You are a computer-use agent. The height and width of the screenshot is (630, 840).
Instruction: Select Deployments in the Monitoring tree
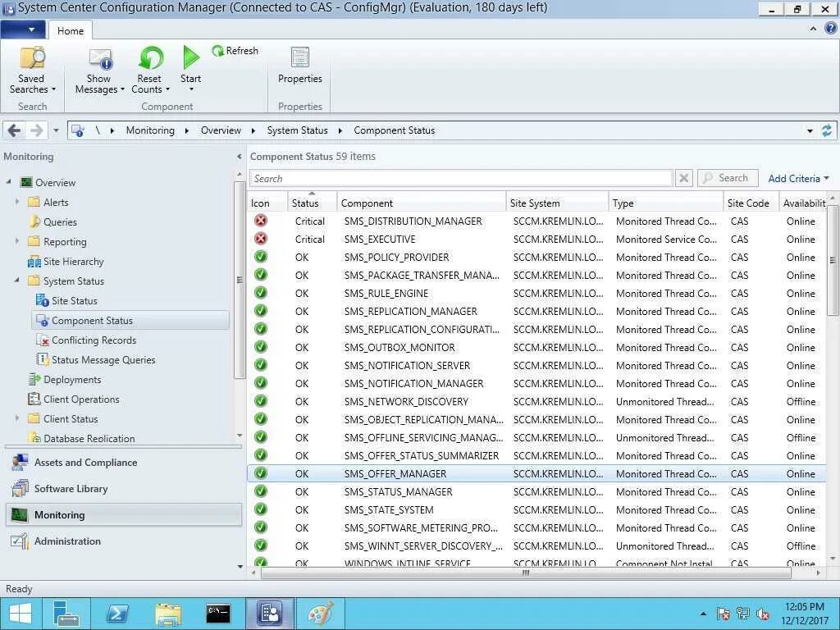(x=72, y=379)
